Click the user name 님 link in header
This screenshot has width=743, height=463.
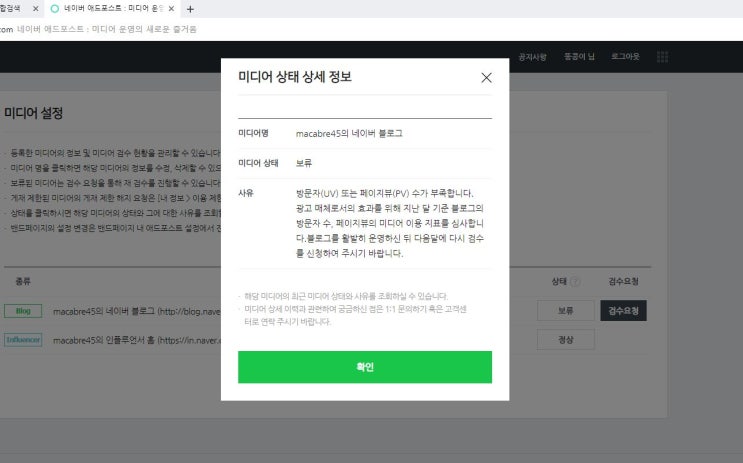[x=579, y=56]
